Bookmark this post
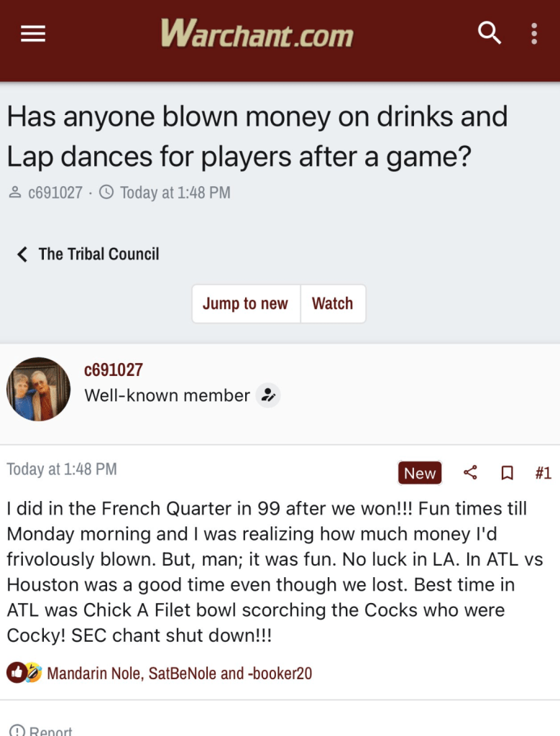This screenshot has height=736, width=560. tap(507, 473)
